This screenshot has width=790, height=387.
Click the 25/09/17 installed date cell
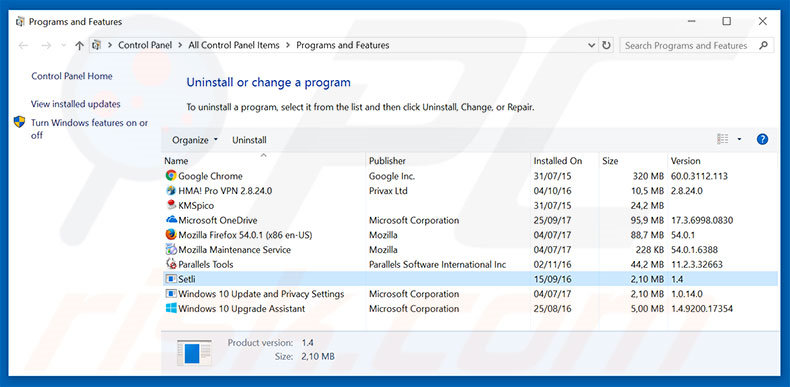point(552,220)
